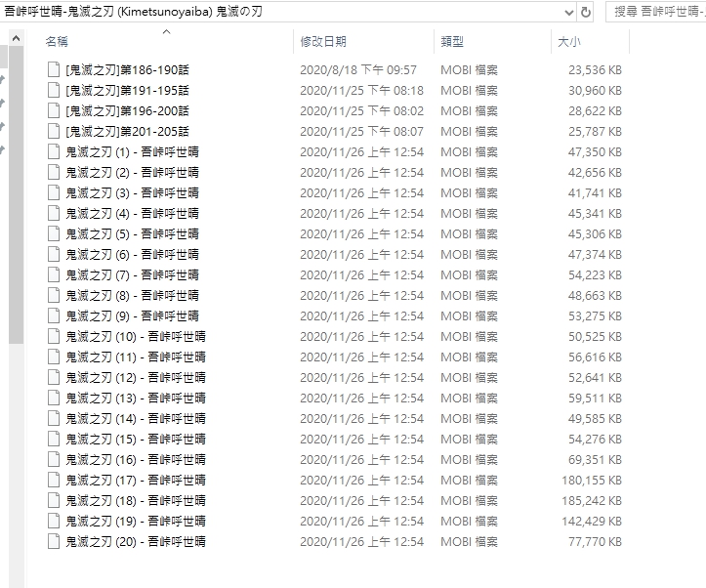Select file name 鬼滅之刃 (1) - 吾峠呼世晴
Image resolution: width=706 pixels, height=588 pixels.
tap(132, 152)
